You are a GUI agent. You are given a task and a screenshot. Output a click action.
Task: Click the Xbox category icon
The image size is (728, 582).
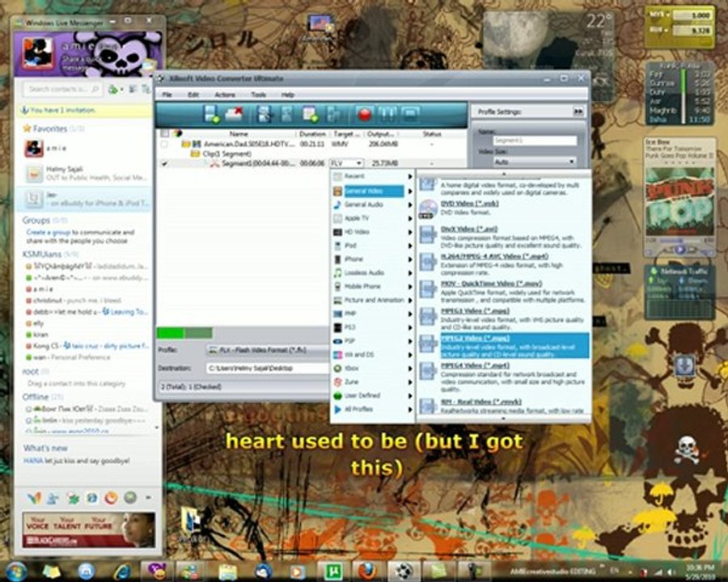coord(337,368)
